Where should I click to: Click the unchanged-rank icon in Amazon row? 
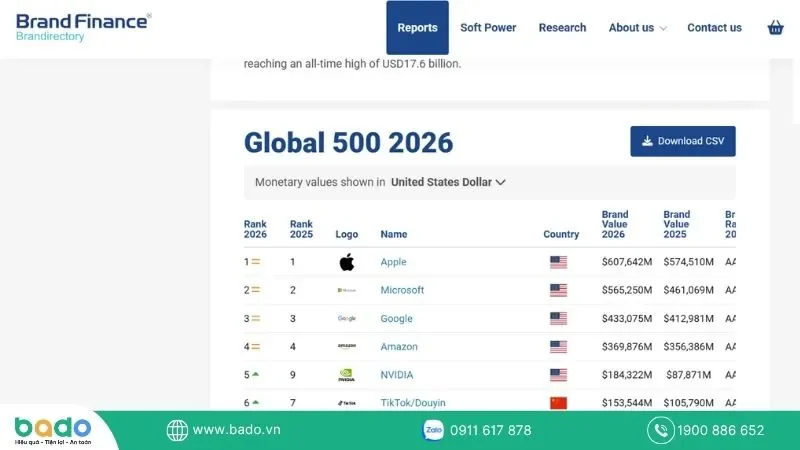pyautogui.click(x=256, y=346)
